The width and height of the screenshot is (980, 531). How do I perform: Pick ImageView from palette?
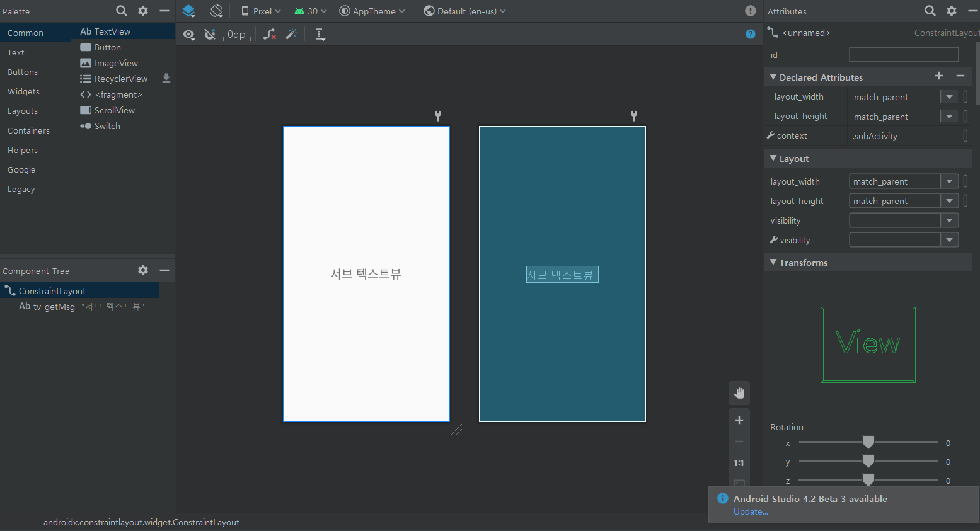click(123, 63)
